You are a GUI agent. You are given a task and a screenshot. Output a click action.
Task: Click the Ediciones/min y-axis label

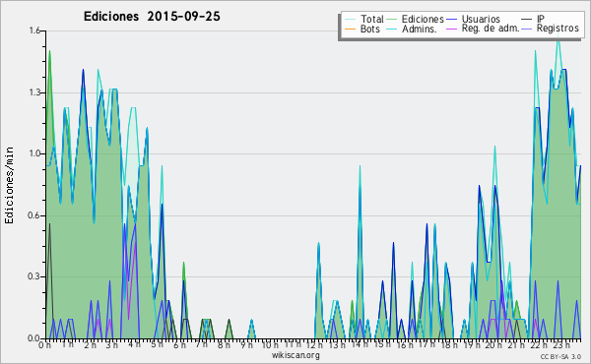click(9, 185)
